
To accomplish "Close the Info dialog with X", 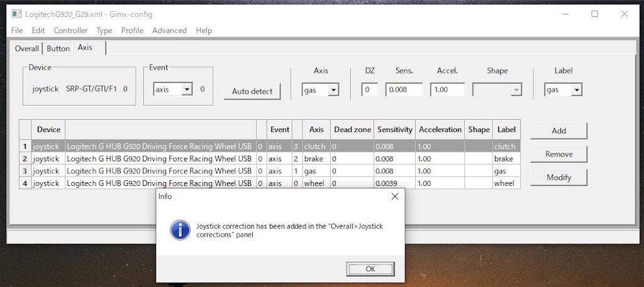I will click(x=395, y=197).
